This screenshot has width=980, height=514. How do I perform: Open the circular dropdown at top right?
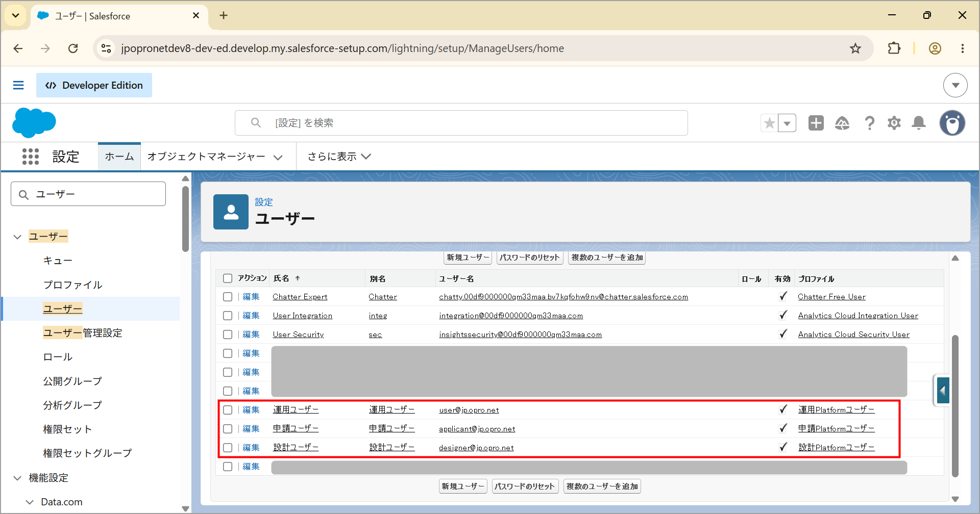(955, 85)
